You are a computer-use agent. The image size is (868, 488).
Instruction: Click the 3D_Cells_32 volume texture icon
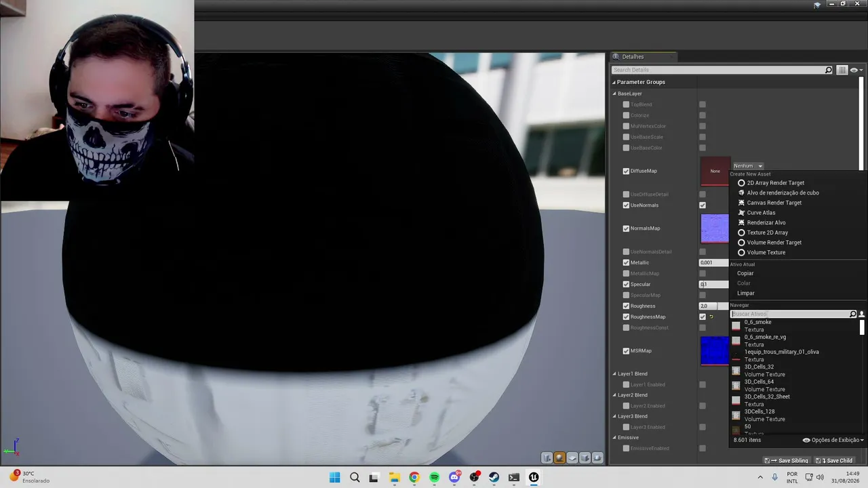coord(736,371)
